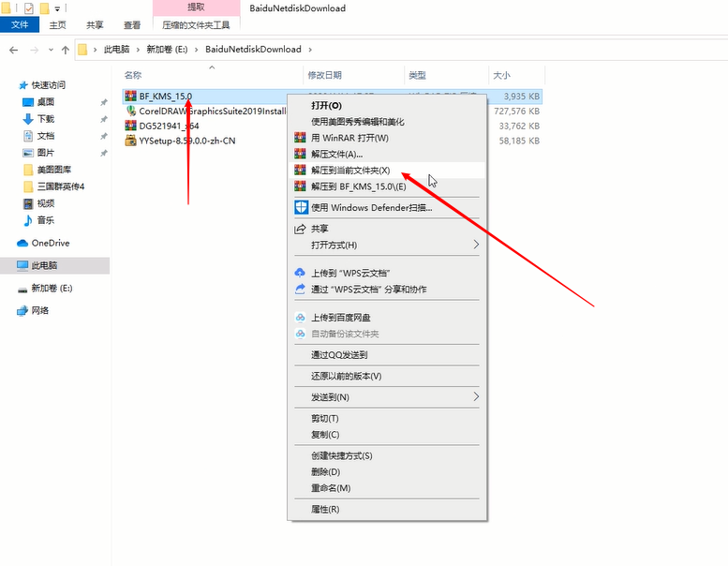
Task: Open 新加卷 (E:) in the navigation pane
Action: click(54, 288)
